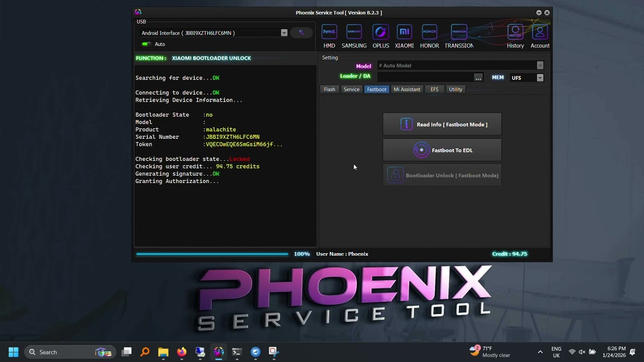644x362 pixels.
Task: Click the battery tray icon
Action: tap(592, 352)
